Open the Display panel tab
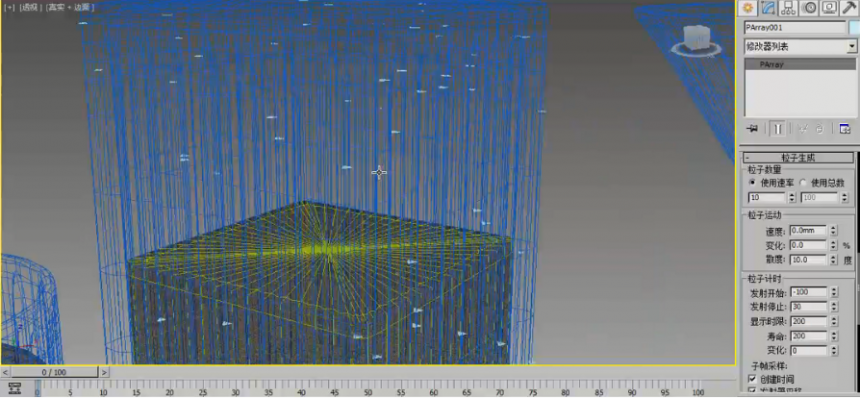 [x=829, y=8]
